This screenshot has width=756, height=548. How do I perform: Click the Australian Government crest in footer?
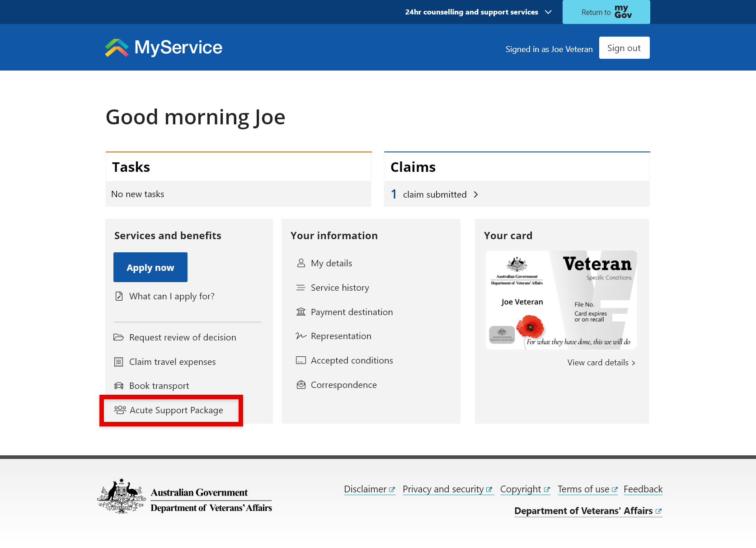[x=121, y=496]
